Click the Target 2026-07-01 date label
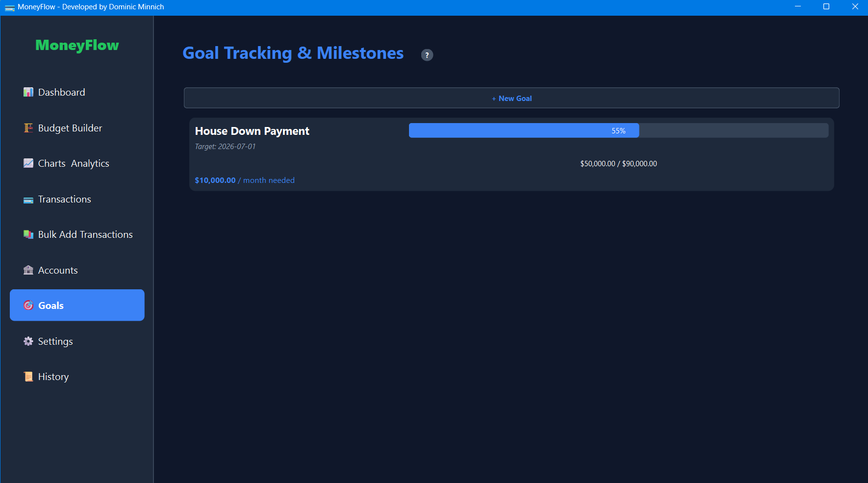 tap(225, 146)
